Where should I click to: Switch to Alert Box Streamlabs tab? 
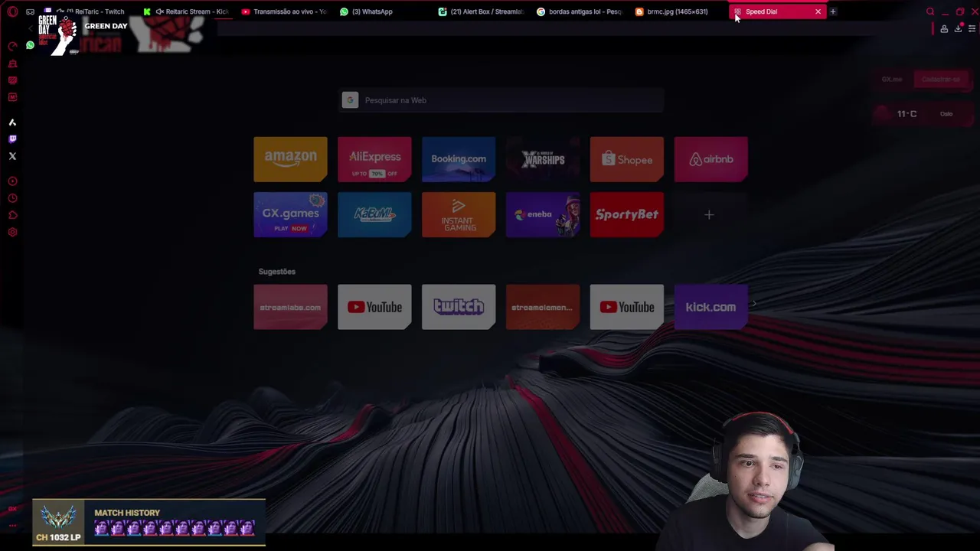click(482, 11)
